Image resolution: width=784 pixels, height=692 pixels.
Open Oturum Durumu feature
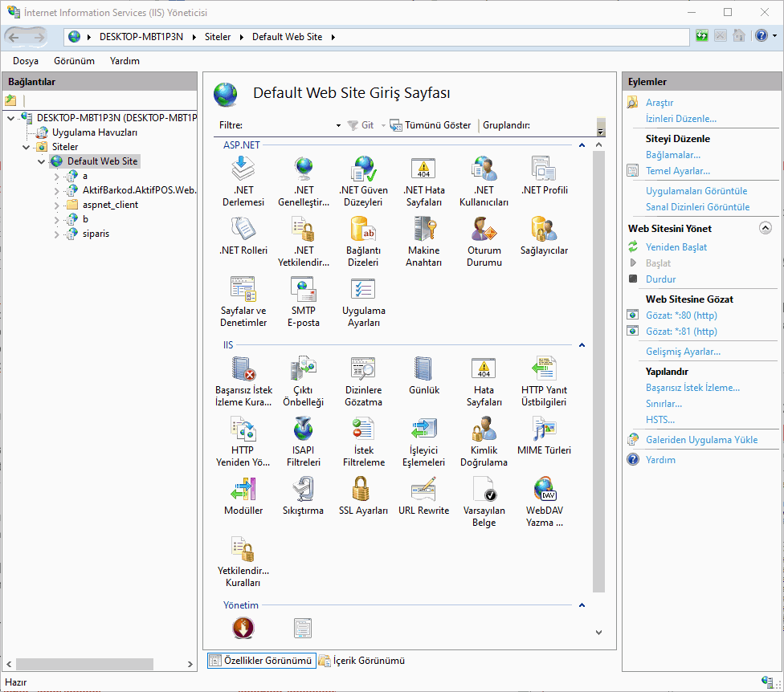click(484, 242)
